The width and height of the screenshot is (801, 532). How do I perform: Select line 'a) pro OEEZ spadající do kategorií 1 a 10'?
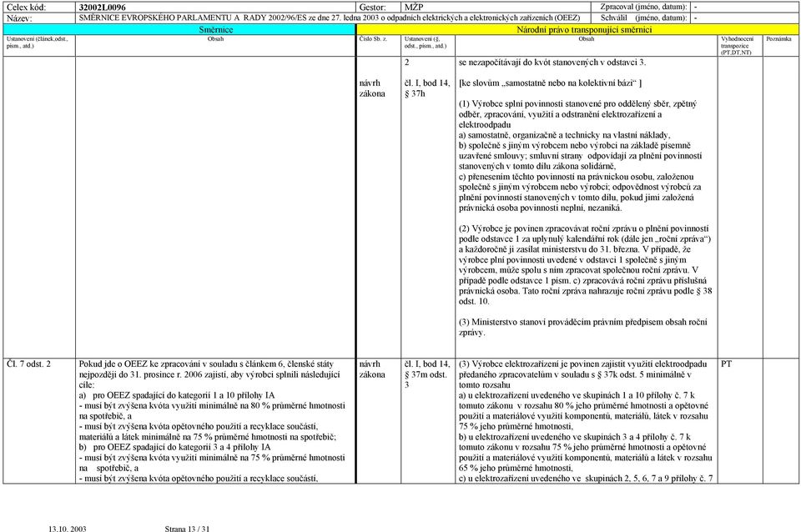(x=177, y=395)
